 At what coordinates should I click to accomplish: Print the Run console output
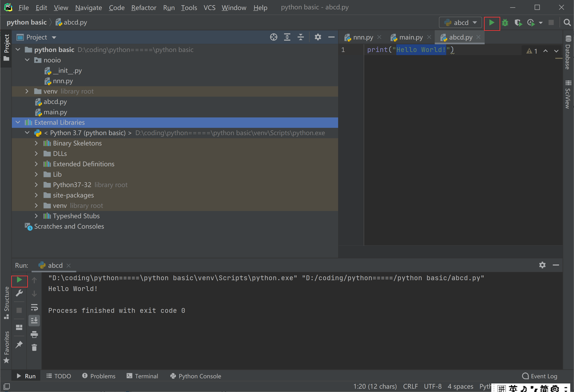(x=34, y=334)
